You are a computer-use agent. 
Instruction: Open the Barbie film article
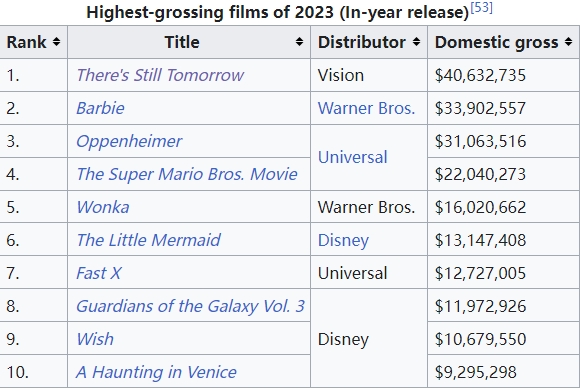(x=100, y=108)
